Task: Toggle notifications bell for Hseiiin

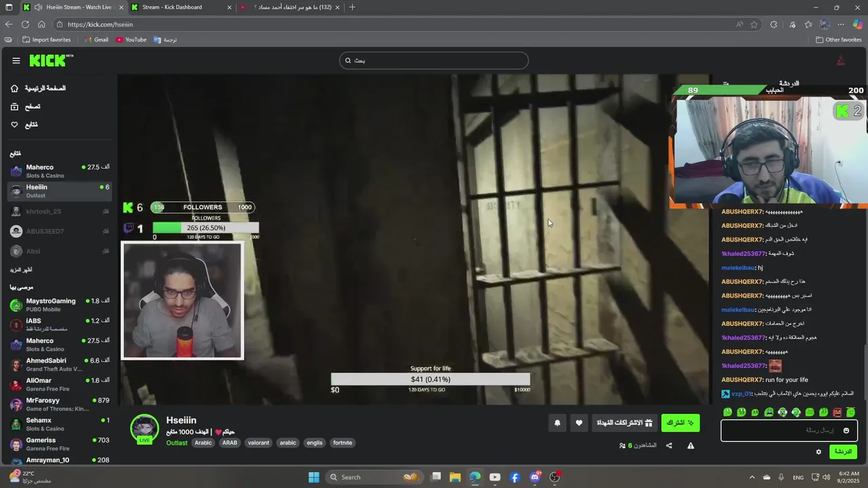Action: [x=557, y=423]
